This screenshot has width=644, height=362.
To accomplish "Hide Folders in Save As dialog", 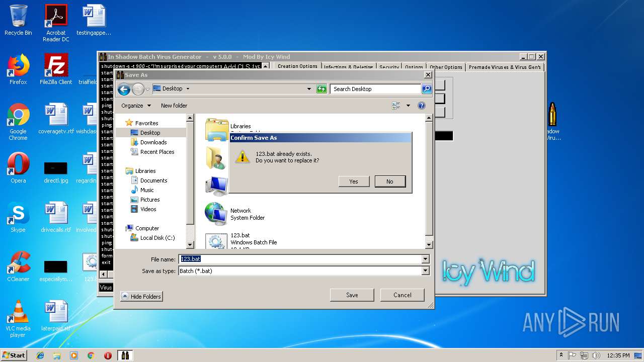I will pyautogui.click(x=141, y=297).
